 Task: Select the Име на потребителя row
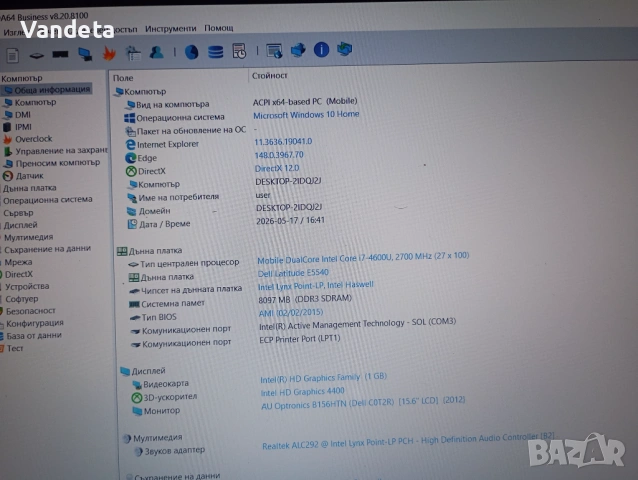pos(173,198)
